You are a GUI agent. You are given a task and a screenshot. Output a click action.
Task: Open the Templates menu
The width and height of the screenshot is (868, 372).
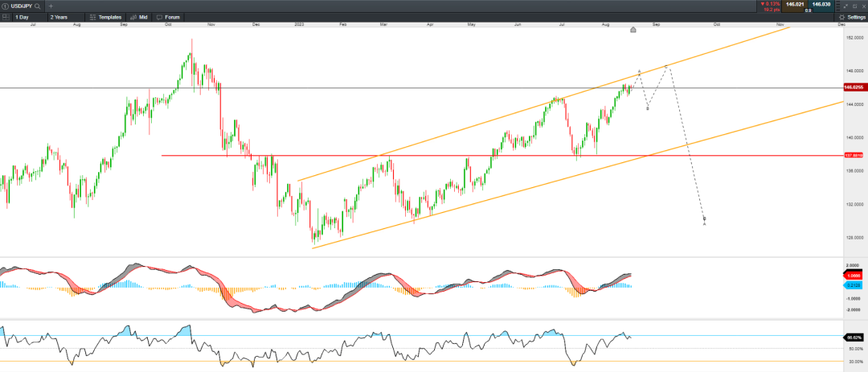tap(105, 17)
